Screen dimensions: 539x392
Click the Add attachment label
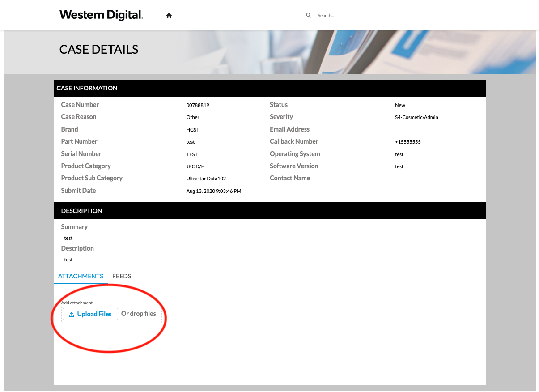point(76,303)
